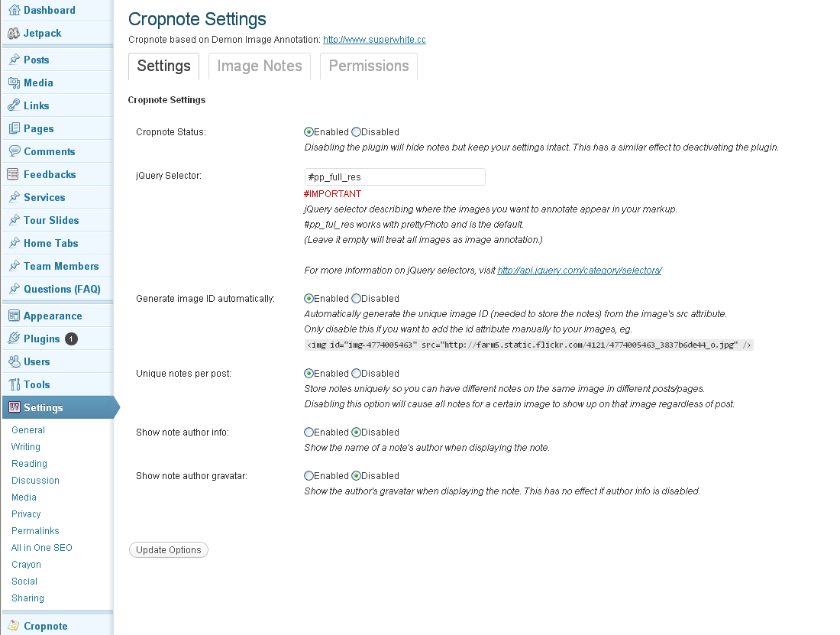Disable Generate image ID automatically
The image size is (840, 635).
(x=357, y=299)
